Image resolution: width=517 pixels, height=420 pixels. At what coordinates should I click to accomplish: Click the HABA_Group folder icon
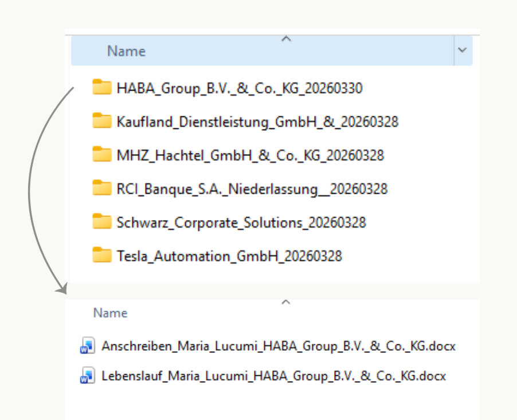coord(102,88)
